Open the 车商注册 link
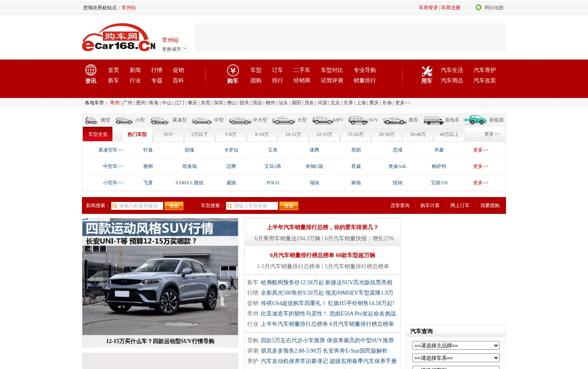Screen dimensions: 588x369 (x=451, y=8)
